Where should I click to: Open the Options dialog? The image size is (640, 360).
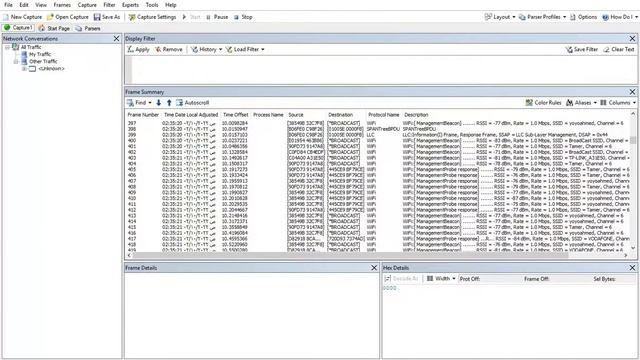pos(583,17)
